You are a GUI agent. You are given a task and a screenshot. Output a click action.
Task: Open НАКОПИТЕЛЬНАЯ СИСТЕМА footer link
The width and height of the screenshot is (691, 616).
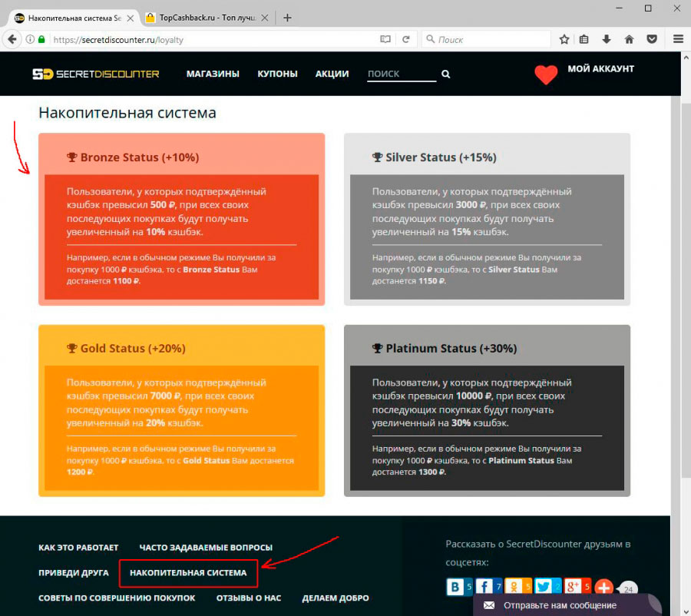coord(188,573)
